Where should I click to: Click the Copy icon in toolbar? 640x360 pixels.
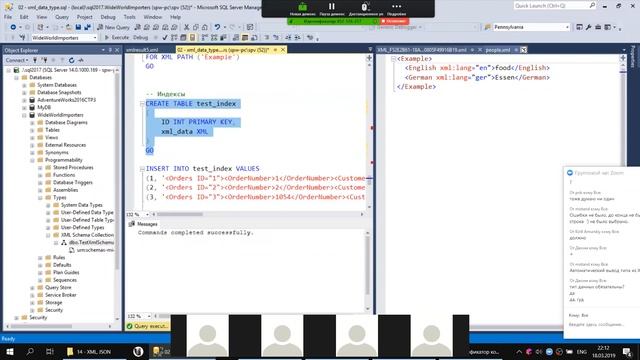[x=196, y=27]
